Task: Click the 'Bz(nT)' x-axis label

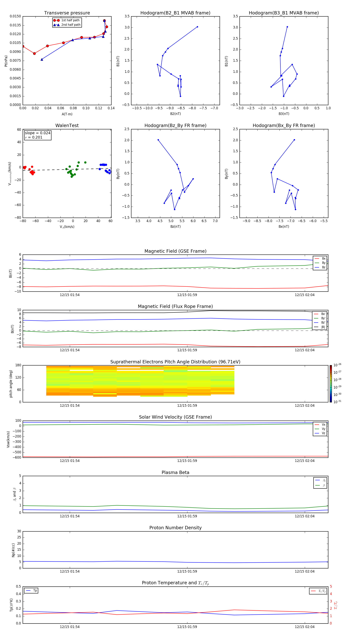Action: pos(175,227)
